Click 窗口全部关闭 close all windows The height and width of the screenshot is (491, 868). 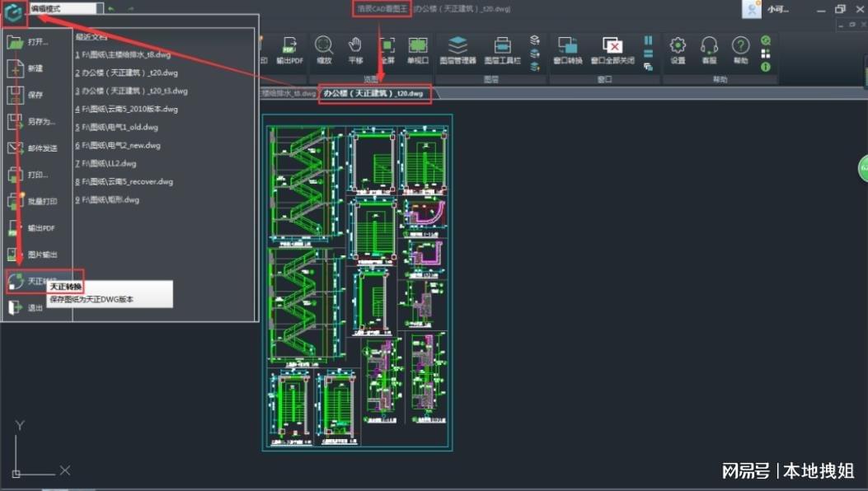[x=612, y=49]
